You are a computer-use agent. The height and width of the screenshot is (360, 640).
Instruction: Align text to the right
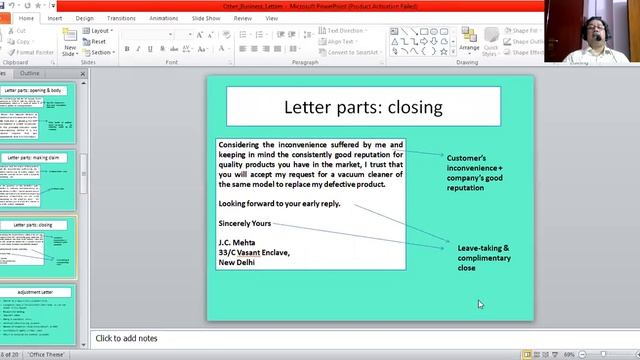click(x=266, y=49)
